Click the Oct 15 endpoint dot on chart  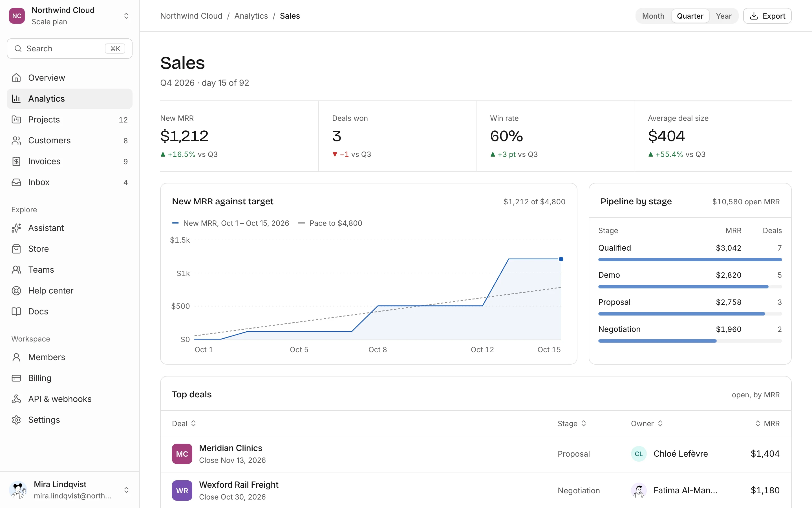click(x=561, y=259)
